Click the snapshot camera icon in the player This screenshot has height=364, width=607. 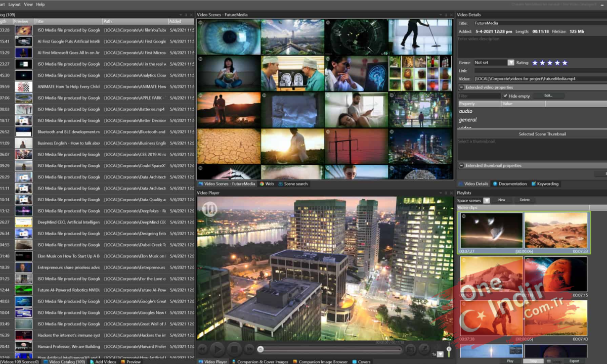tap(411, 349)
